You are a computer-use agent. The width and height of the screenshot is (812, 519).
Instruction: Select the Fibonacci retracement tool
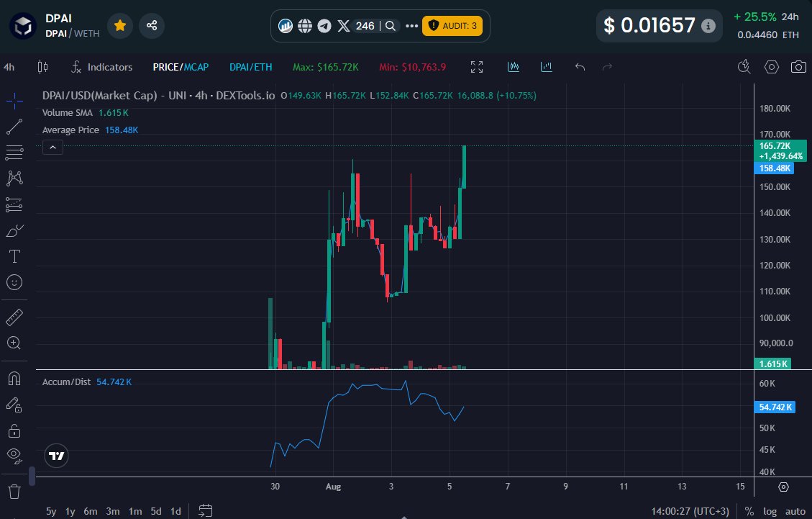tap(14, 153)
